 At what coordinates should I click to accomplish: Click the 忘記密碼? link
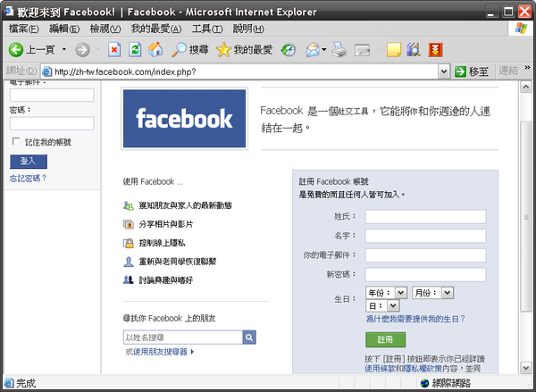(28, 179)
